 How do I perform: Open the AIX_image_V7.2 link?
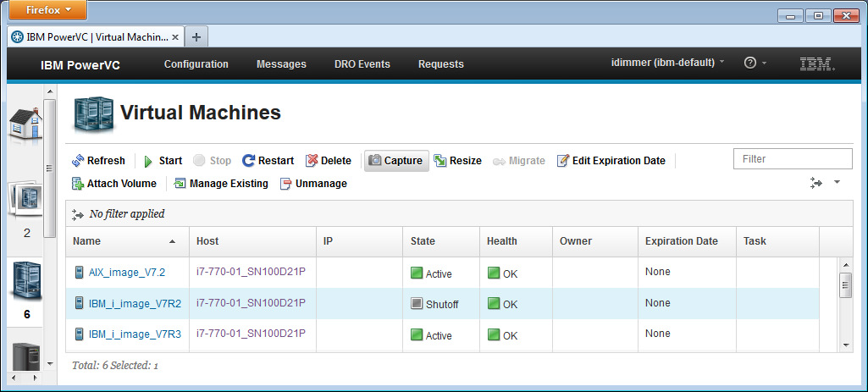tap(127, 273)
